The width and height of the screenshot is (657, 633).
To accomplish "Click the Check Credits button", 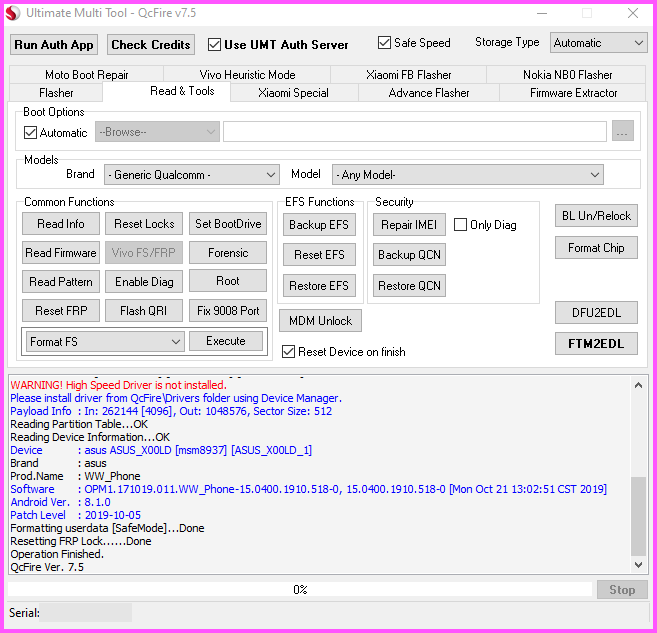I will tap(151, 44).
